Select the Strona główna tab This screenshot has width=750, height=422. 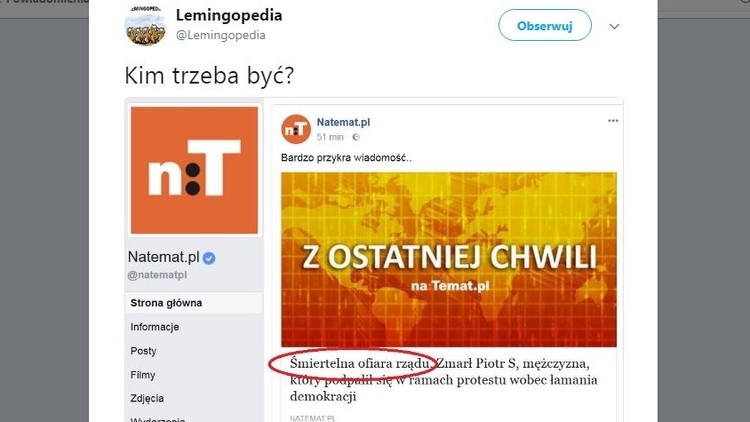pyautogui.click(x=166, y=302)
